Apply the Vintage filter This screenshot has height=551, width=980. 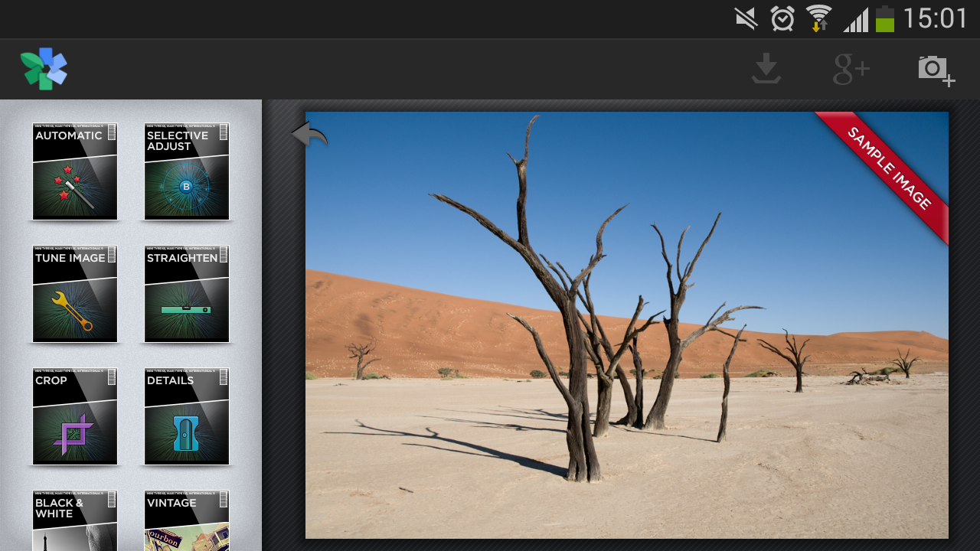187,522
